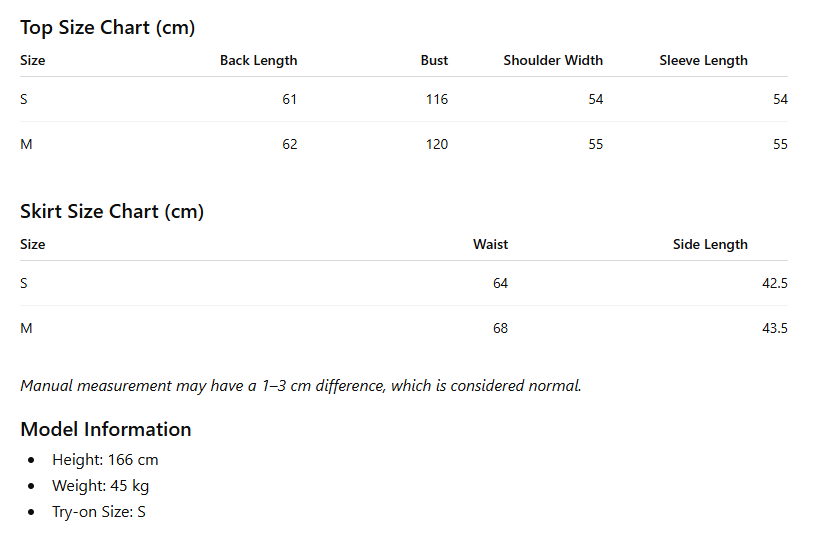
Task: Click back length value 61
Action: tap(289, 100)
